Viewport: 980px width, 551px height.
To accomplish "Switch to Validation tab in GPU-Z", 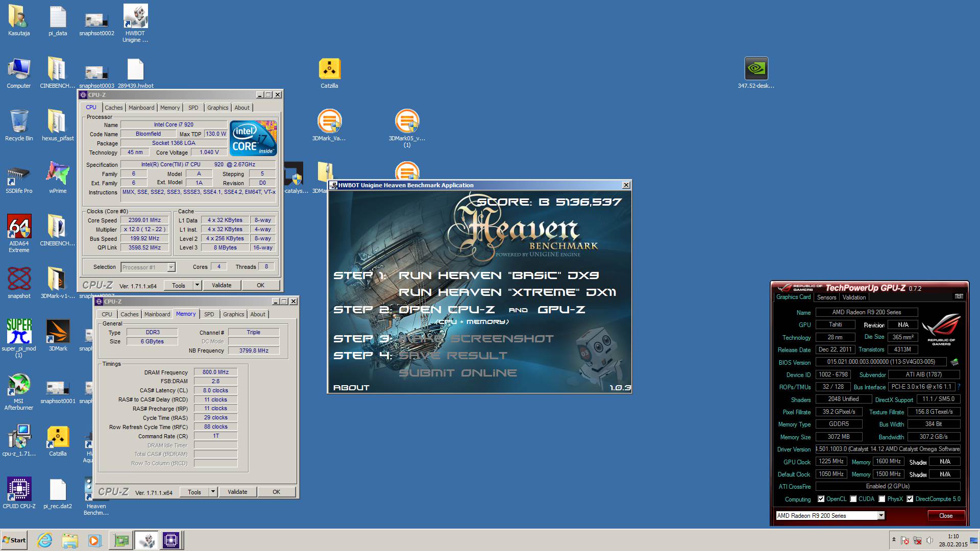I will coord(854,297).
